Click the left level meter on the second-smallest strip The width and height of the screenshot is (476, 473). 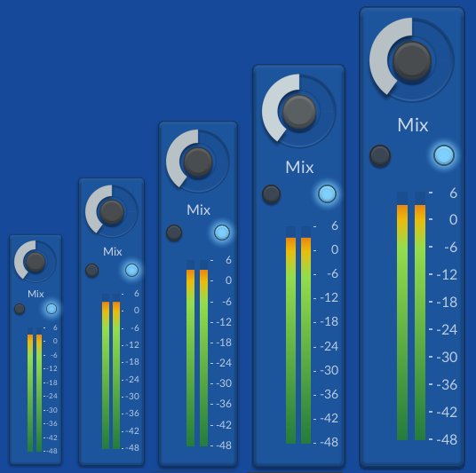[106, 371]
